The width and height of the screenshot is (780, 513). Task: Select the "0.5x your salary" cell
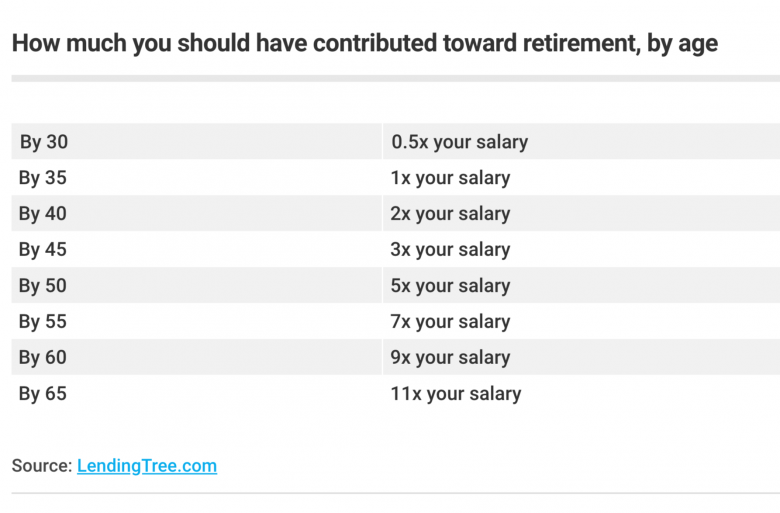tap(459, 142)
